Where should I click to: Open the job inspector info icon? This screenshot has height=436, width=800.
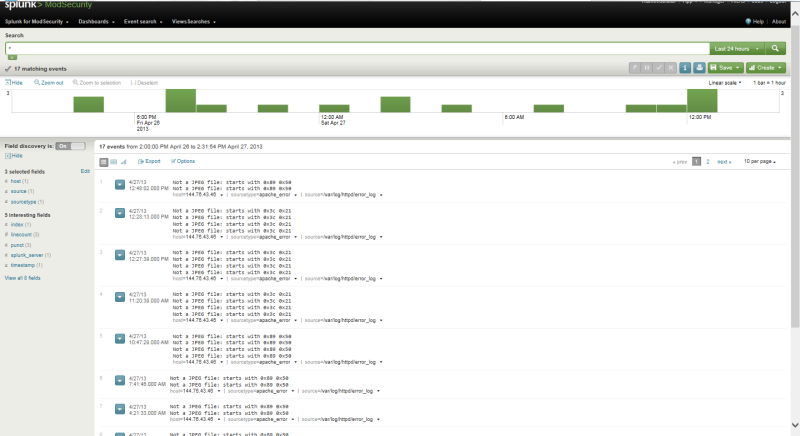685,68
